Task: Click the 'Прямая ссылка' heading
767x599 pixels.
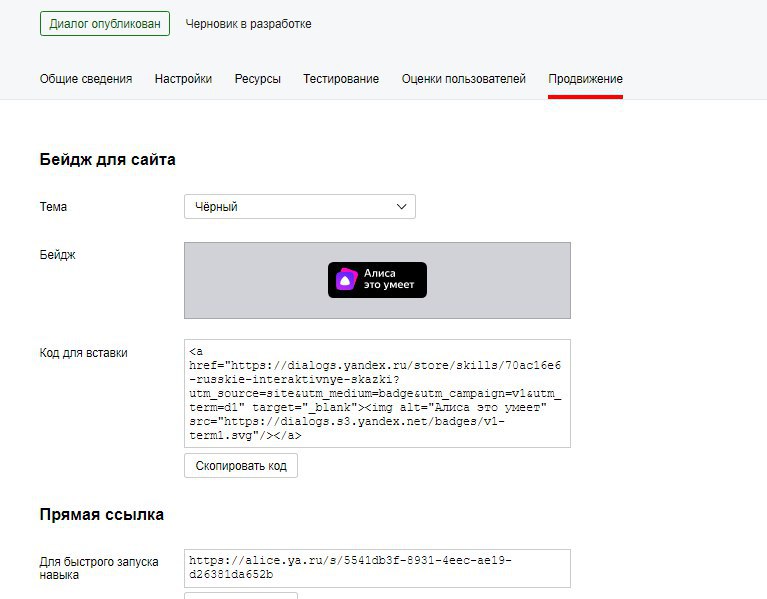Action: tap(102, 514)
